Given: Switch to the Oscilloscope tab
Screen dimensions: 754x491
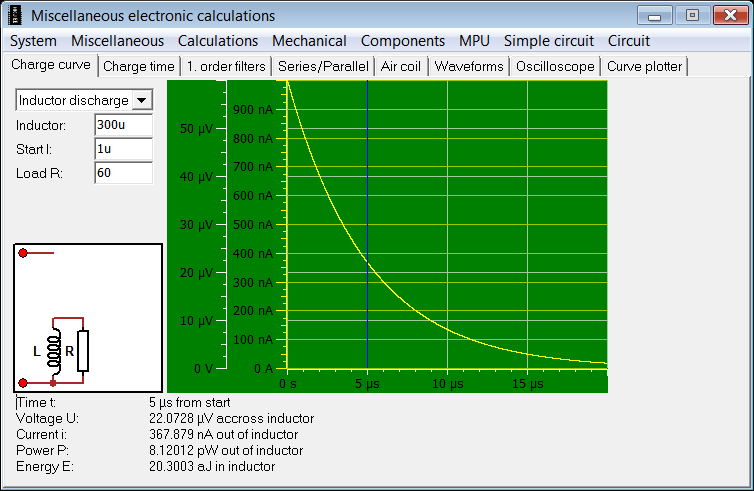Looking at the screenshot, I should (555, 67).
